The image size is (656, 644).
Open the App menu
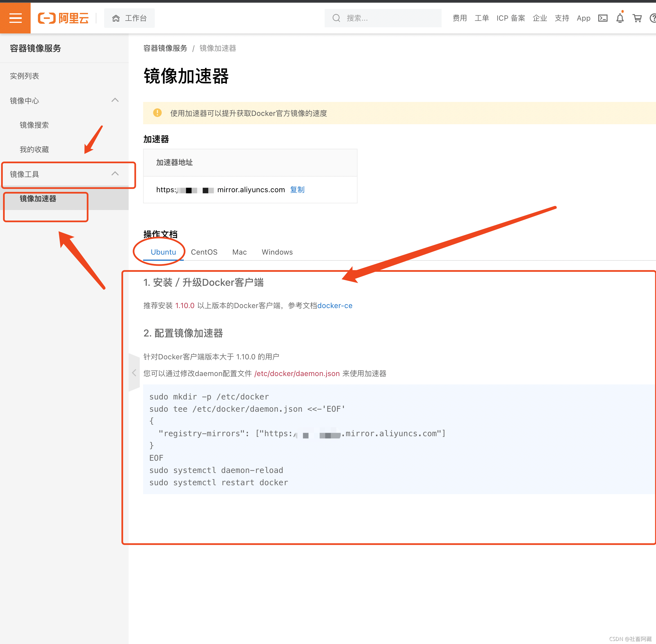[584, 18]
